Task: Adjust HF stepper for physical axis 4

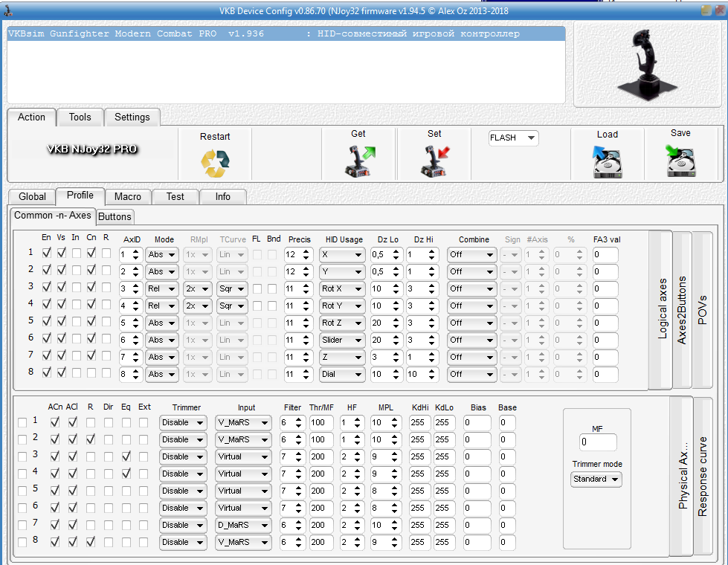Action: 357,474
